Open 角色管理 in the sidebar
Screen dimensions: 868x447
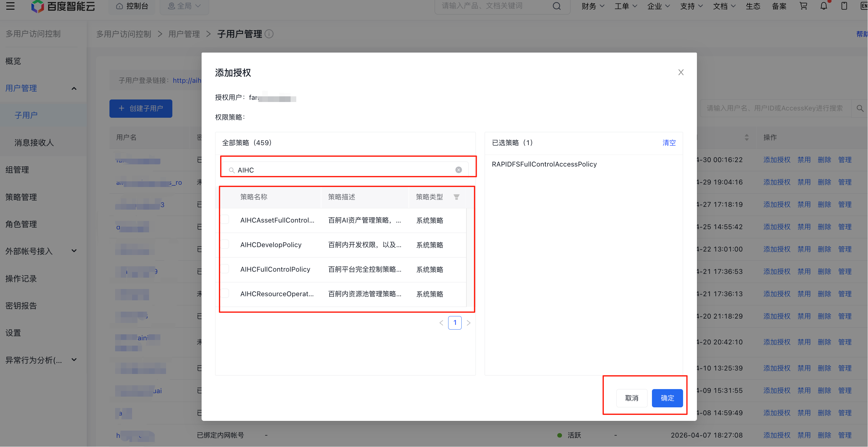pyautogui.click(x=21, y=224)
